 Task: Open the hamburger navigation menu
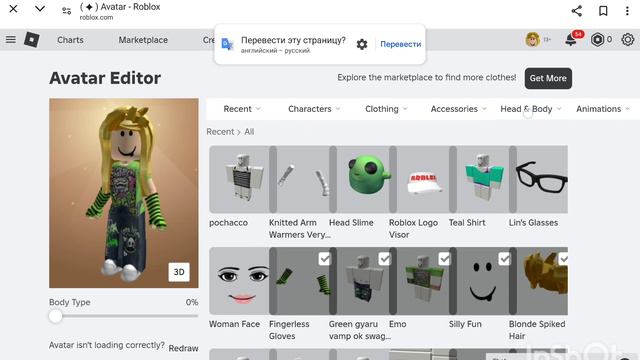click(11, 40)
